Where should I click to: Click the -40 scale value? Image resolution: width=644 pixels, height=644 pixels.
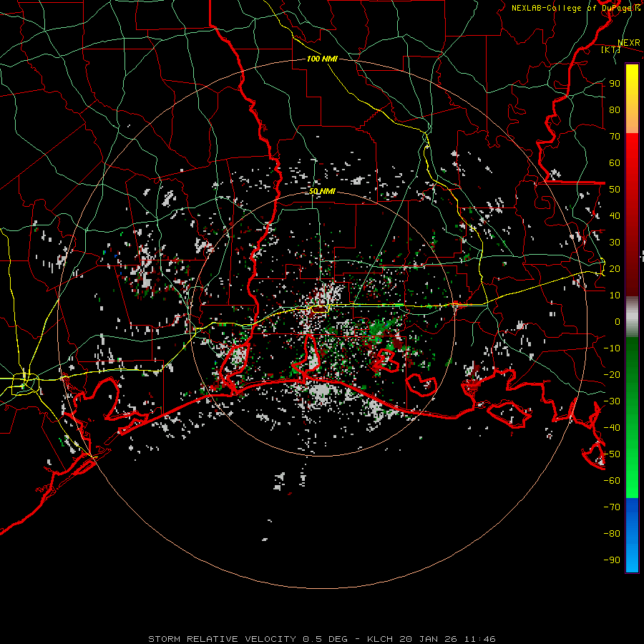[x=612, y=428]
